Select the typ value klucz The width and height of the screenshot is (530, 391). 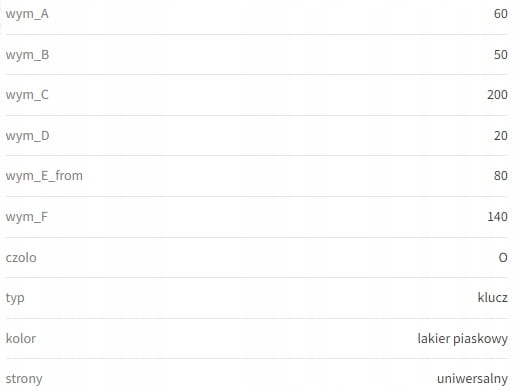coord(492,298)
